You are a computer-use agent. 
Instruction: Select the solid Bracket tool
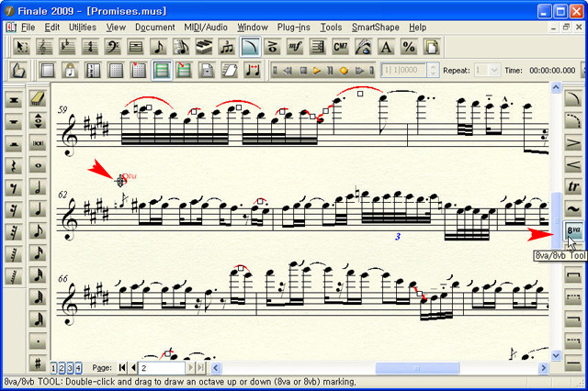[x=573, y=275]
